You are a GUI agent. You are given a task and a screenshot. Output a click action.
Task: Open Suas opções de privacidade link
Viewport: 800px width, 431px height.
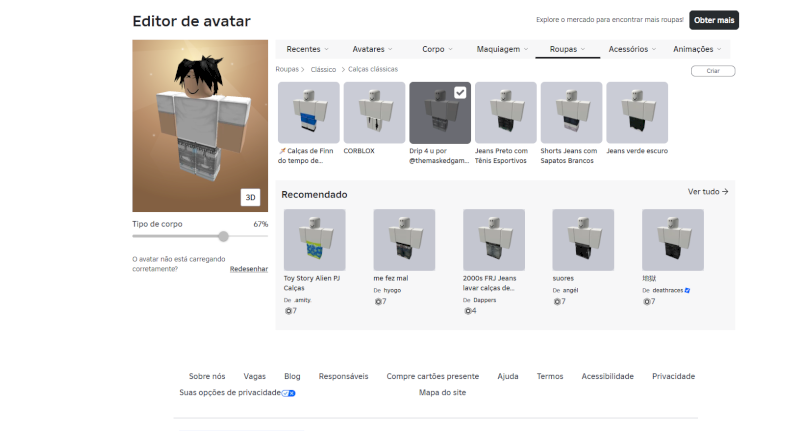[x=230, y=393]
